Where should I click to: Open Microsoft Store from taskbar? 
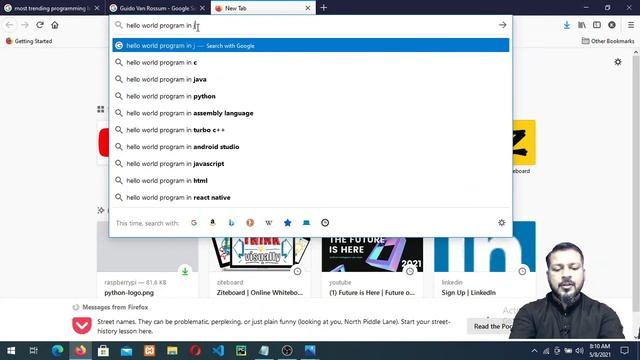pos(103,351)
